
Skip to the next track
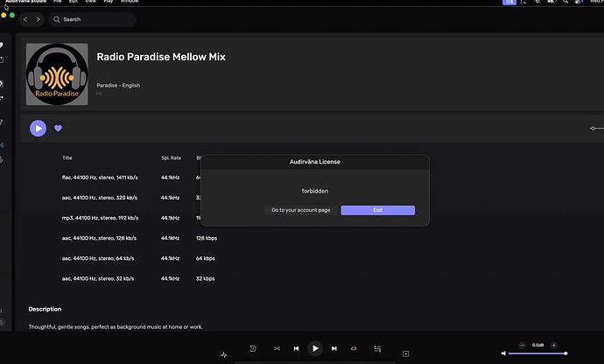point(334,348)
